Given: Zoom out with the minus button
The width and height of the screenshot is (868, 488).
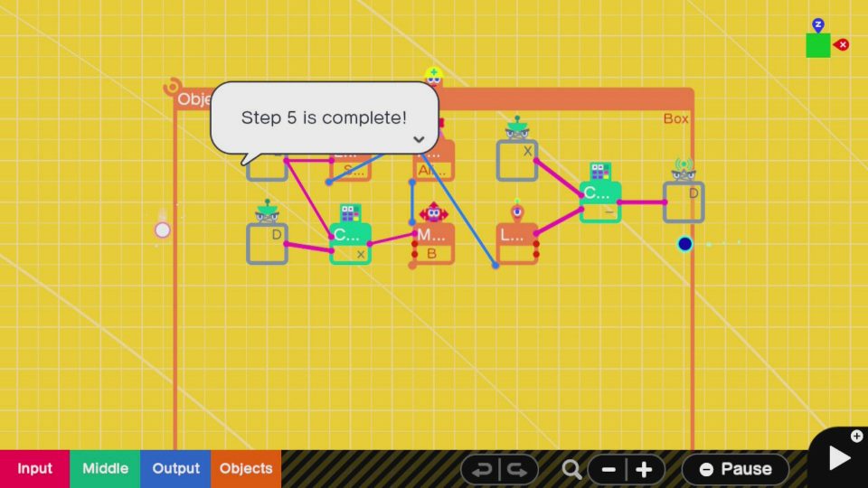Looking at the screenshot, I should pyautogui.click(x=608, y=470).
